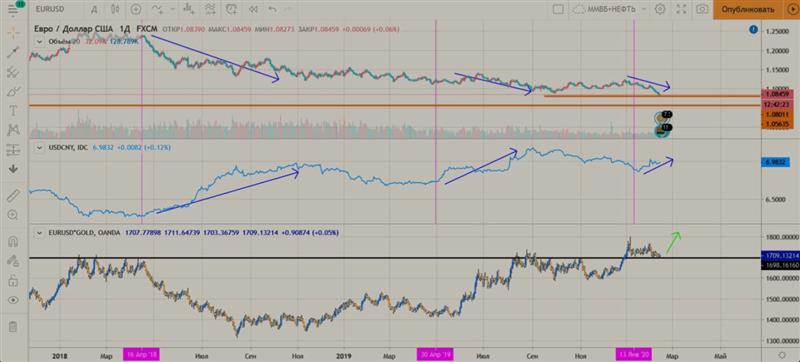Collapse the USDCNY pane legend chevron

(40, 147)
